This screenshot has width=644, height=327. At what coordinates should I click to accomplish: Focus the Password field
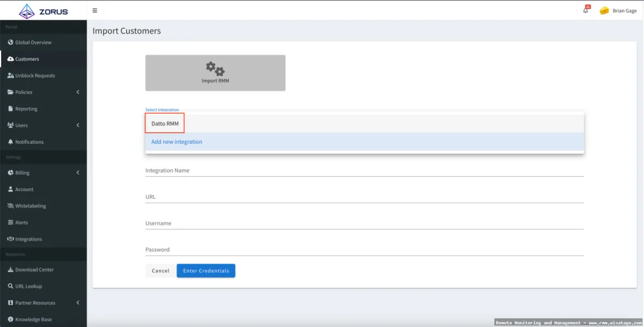point(364,249)
